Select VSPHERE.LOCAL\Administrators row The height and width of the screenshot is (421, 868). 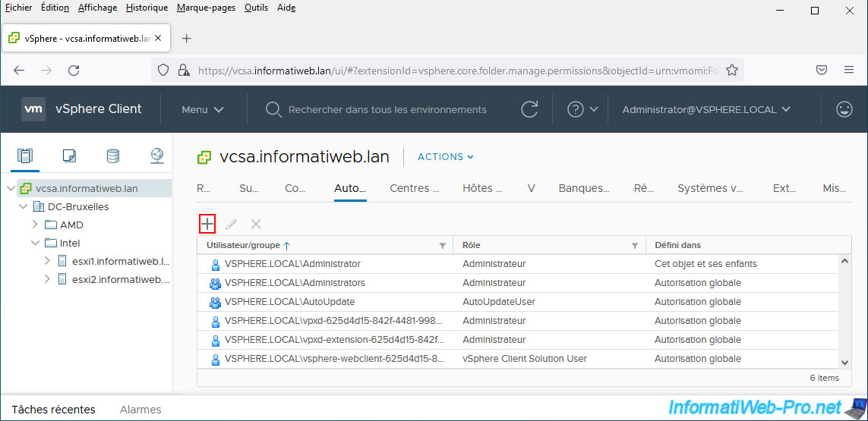pos(517,283)
